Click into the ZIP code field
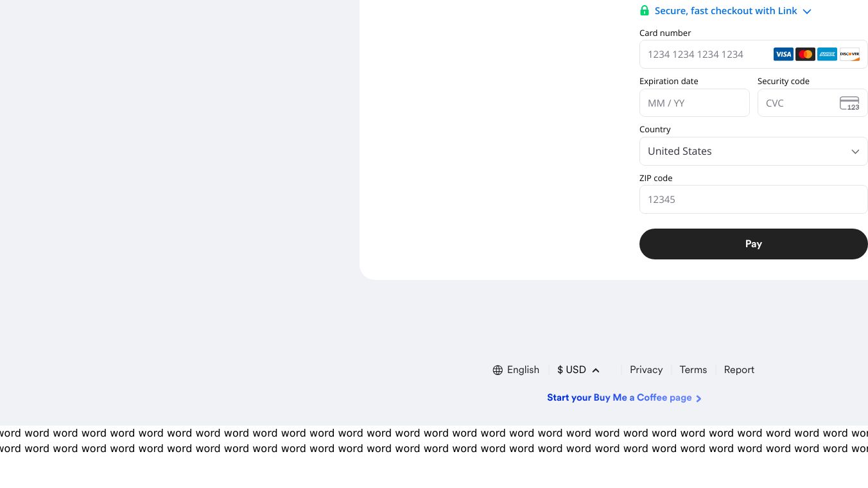868x488 pixels. point(753,200)
